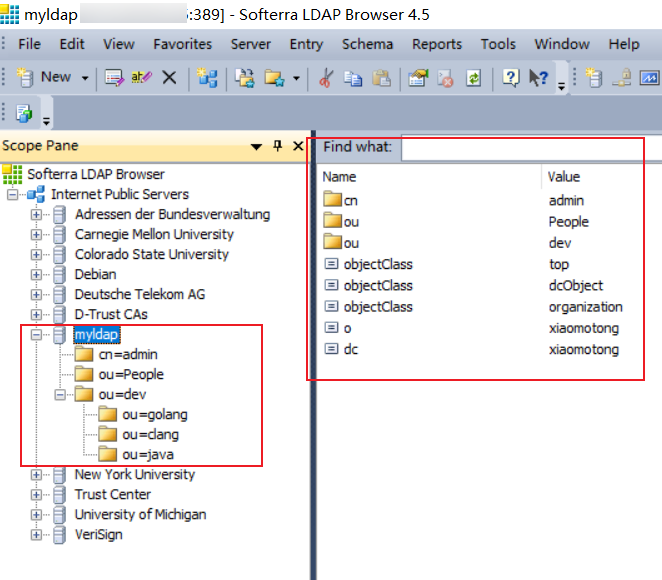
Task: Expand the D-Trust CAs node
Action: [x=36, y=315]
